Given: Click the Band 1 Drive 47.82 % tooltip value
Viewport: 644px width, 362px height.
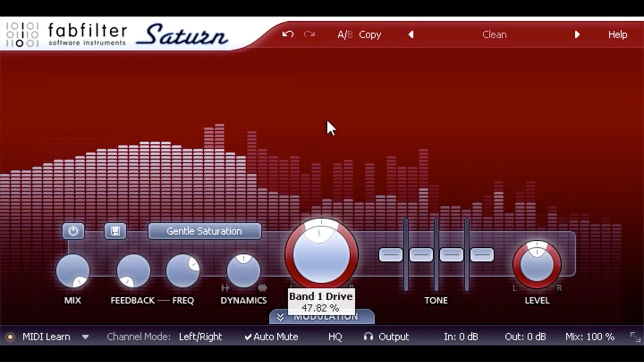Looking at the screenshot, I should [320, 308].
